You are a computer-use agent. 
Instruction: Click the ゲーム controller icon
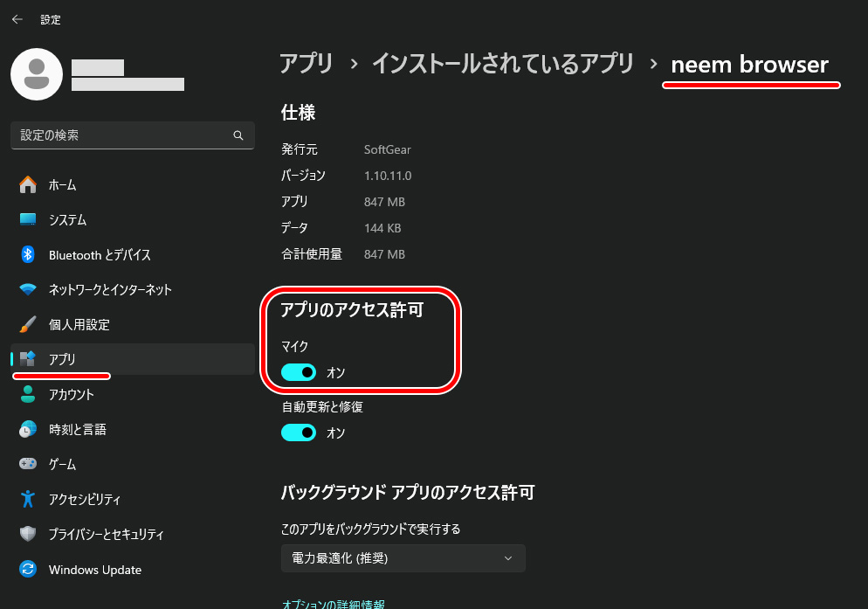pyautogui.click(x=28, y=463)
